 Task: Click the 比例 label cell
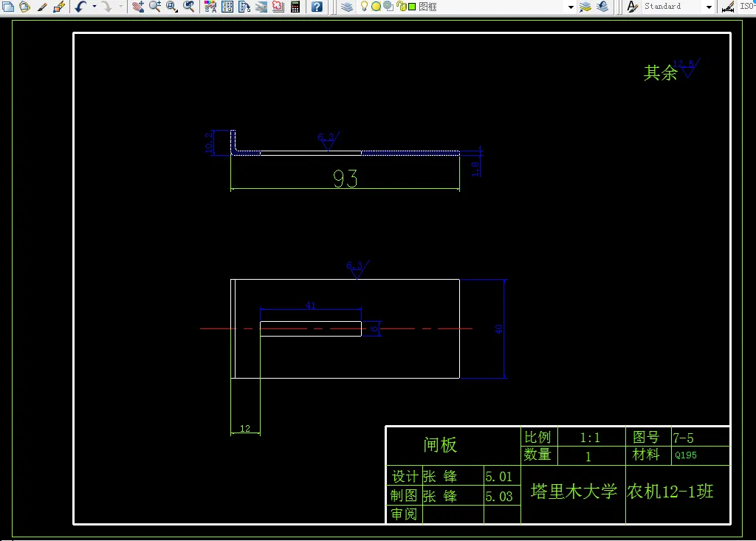[x=537, y=438]
